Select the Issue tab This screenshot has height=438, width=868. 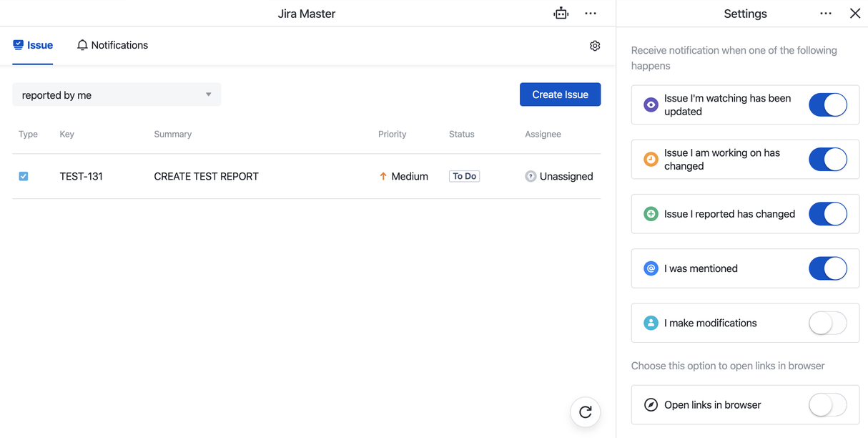[32, 45]
